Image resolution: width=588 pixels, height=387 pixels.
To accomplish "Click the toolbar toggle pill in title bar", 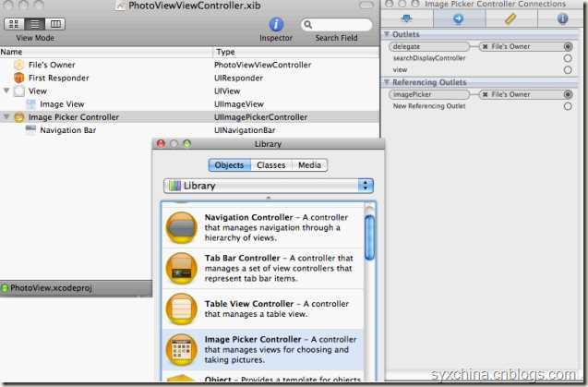I will 366,6.
